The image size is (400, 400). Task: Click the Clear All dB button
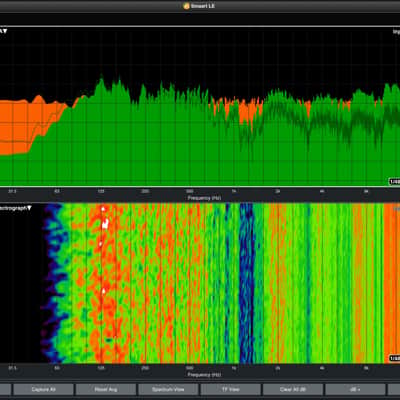point(293,389)
